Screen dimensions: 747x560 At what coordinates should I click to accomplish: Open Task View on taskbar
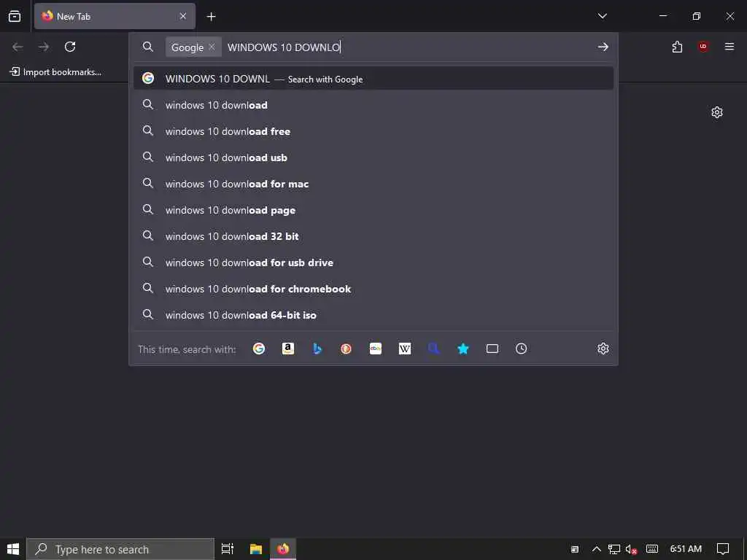(228, 549)
